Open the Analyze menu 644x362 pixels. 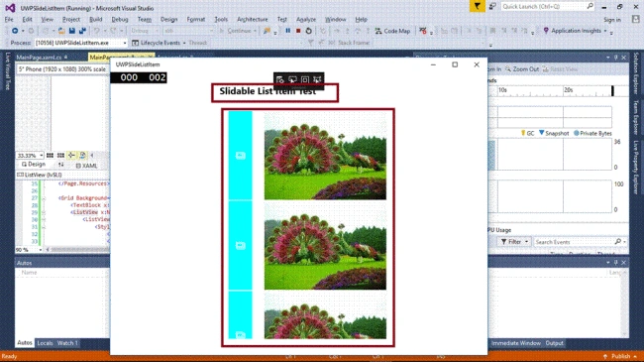[x=306, y=19]
